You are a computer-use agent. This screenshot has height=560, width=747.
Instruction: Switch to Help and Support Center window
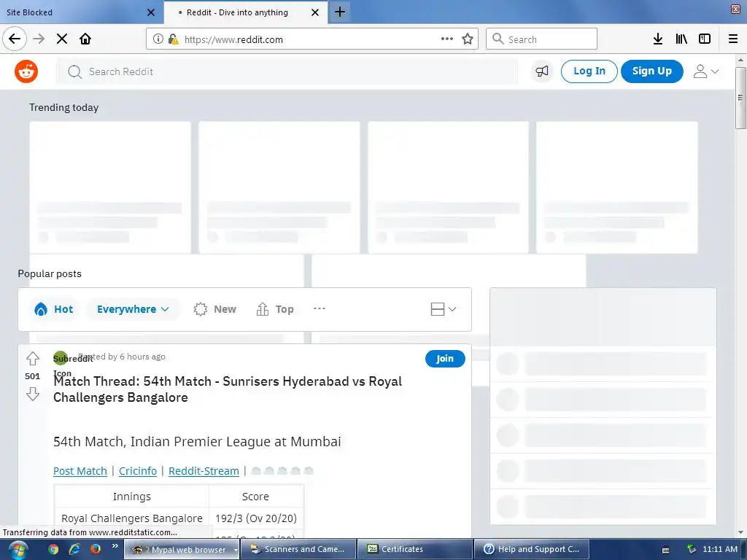tap(531, 549)
